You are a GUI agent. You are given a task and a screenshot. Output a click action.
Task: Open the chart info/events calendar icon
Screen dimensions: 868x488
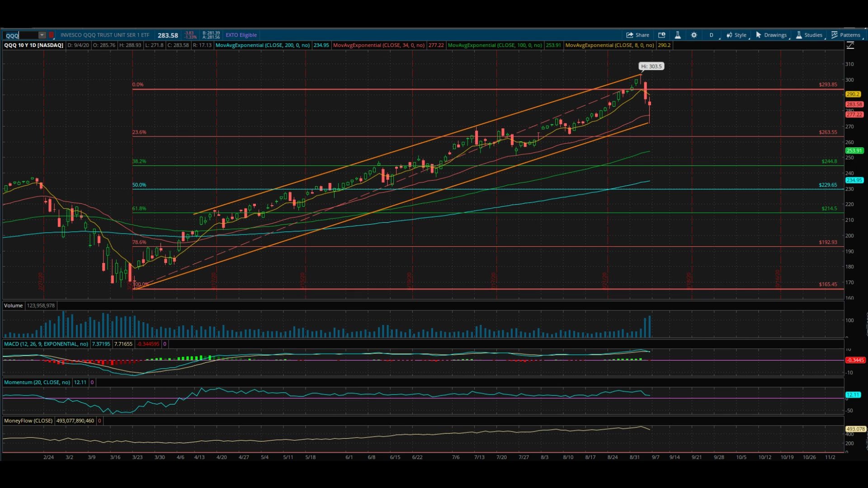click(662, 35)
